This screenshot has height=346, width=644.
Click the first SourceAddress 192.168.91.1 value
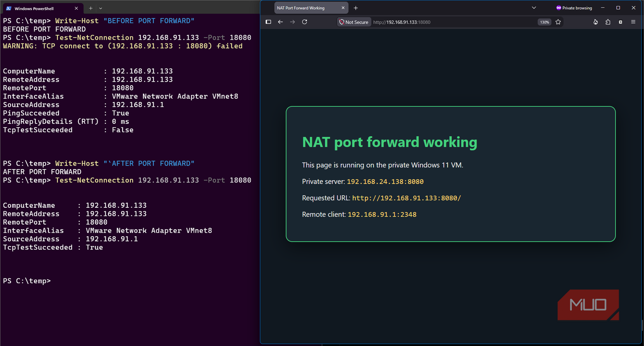[138, 105]
